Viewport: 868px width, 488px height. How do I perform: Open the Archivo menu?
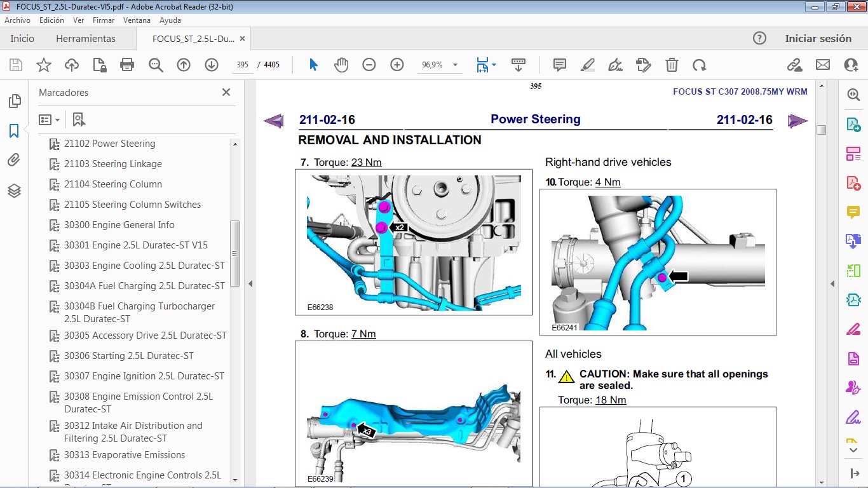pyautogui.click(x=18, y=20)
